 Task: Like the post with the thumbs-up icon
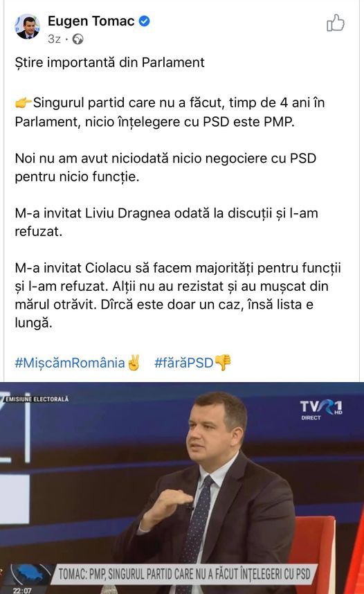(335, 23)
